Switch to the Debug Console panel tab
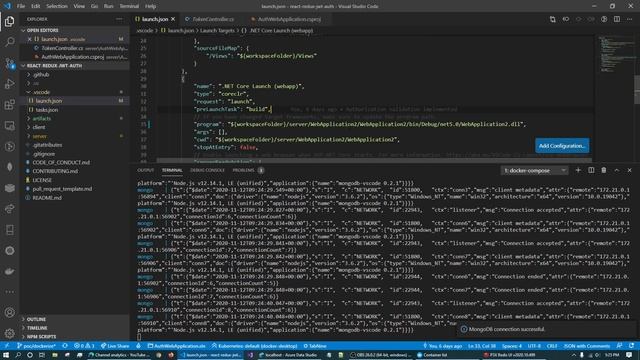 click(x=207, y=170)
